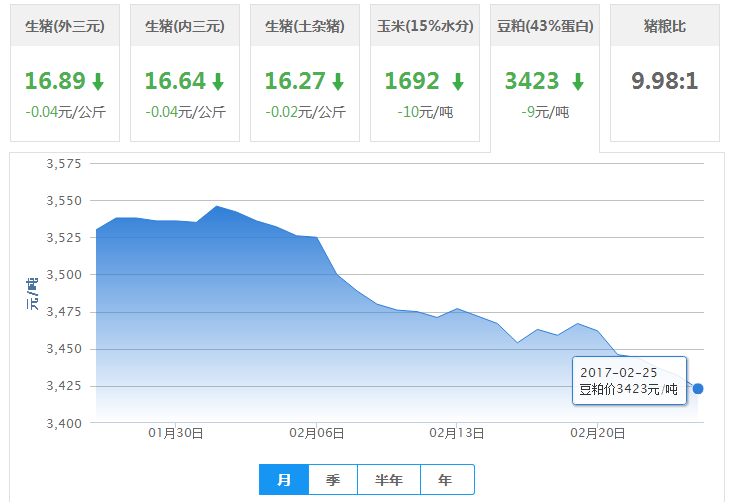Click the highlighted data point on the chart
Image resolution: width=736 pixels, height=502 pixels.
pos(698,389)
